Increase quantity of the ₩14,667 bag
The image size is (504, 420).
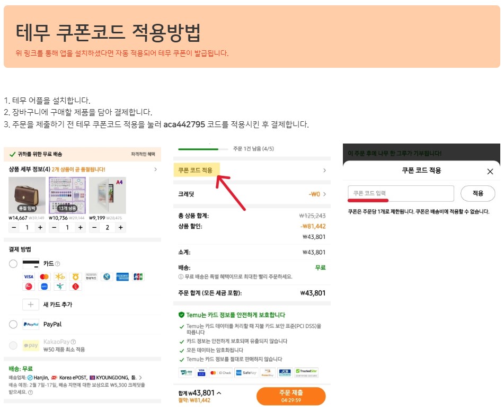tap(40, 228)
